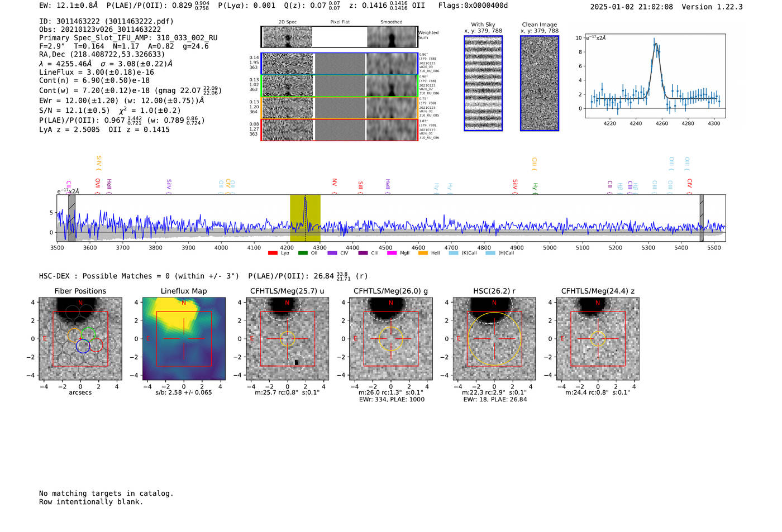Click the Obs: 20210123v026_3011463222 line

(x=100, y=30)
